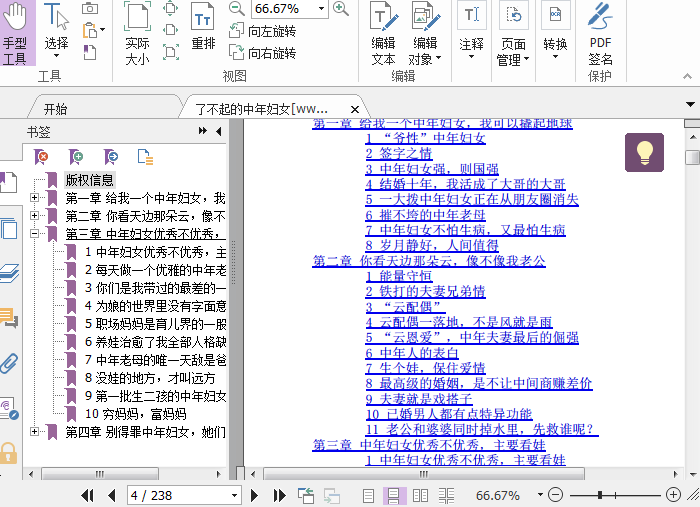
Task: Open the comments panel icon in sidebar
Action: click(9, 318)
